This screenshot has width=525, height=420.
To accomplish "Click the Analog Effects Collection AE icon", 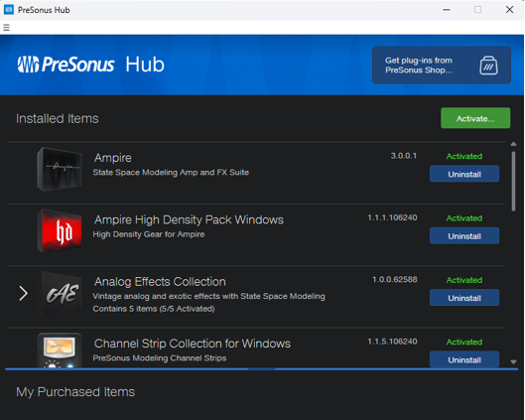I will 62,293.
